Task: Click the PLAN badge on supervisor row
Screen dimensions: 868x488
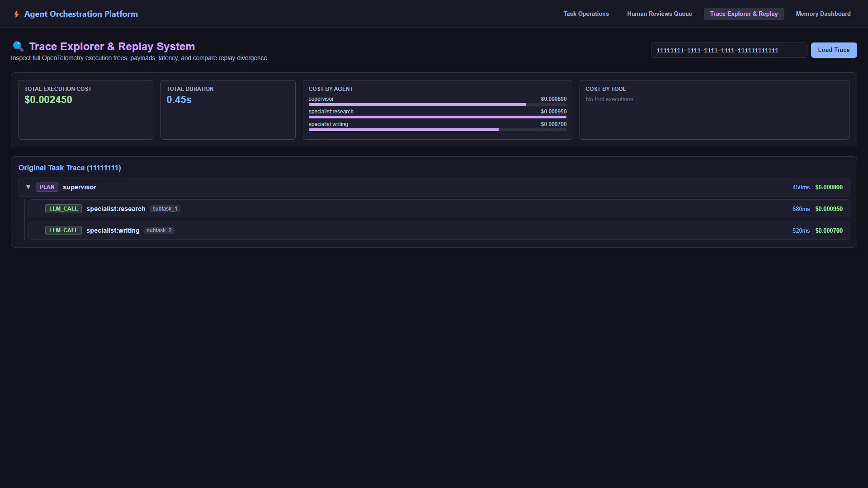Action: [47, 187]
